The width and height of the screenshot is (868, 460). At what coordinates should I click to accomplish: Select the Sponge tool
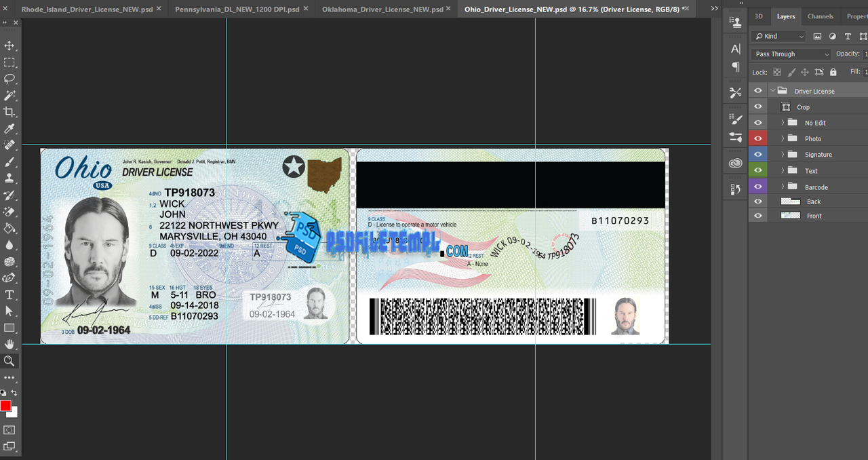click(x=9, y=262)
